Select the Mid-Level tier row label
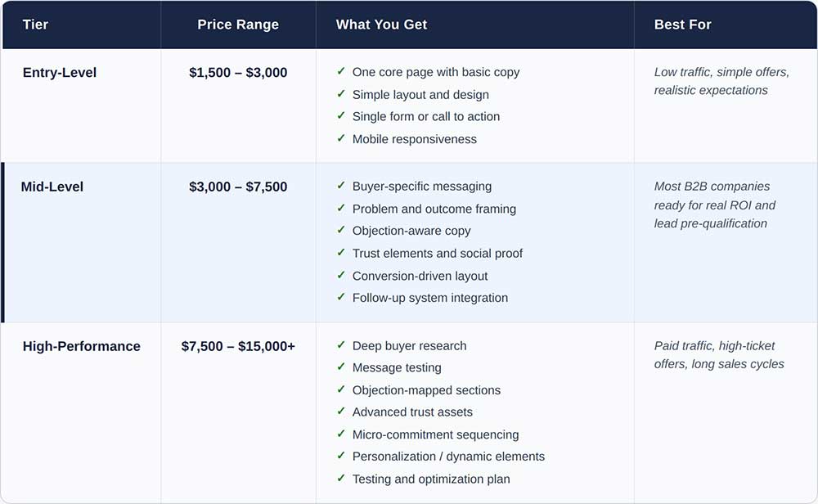 tap(52, 187)
